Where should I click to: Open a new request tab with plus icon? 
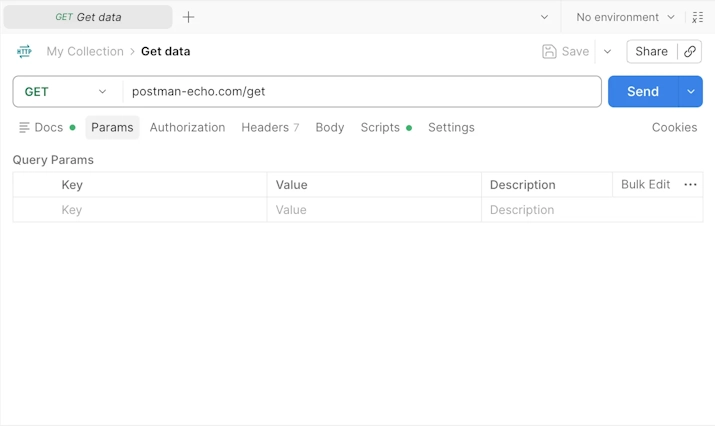coord(188,17)
